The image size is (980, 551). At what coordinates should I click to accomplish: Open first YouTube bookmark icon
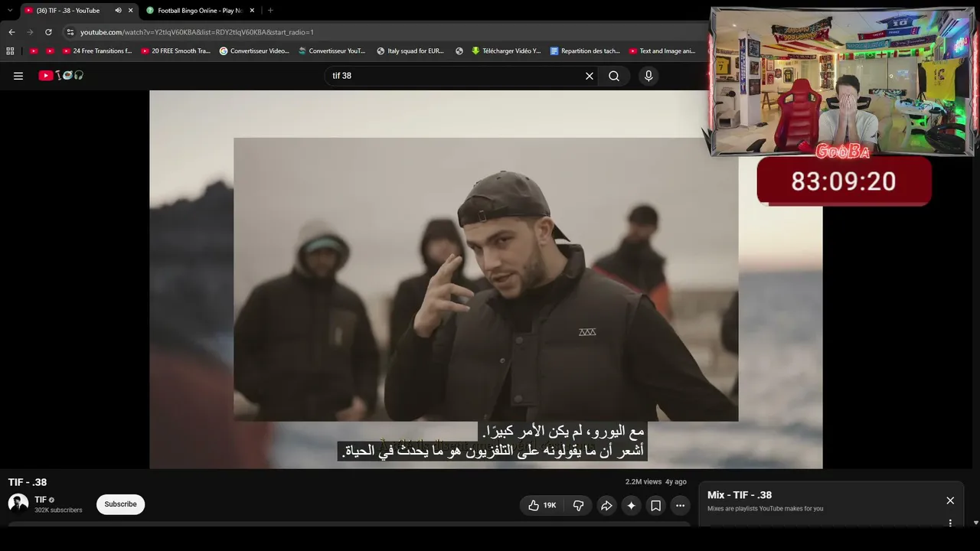34,51
